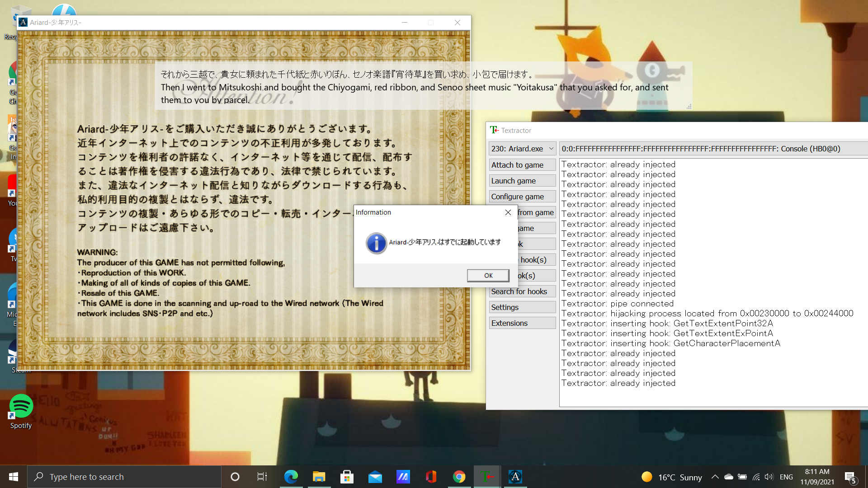Screen dimensions: 868x488
Task: Click 'inserting hook: GetTextExtentPoint32A' line
Action: (x=667, y=324)
